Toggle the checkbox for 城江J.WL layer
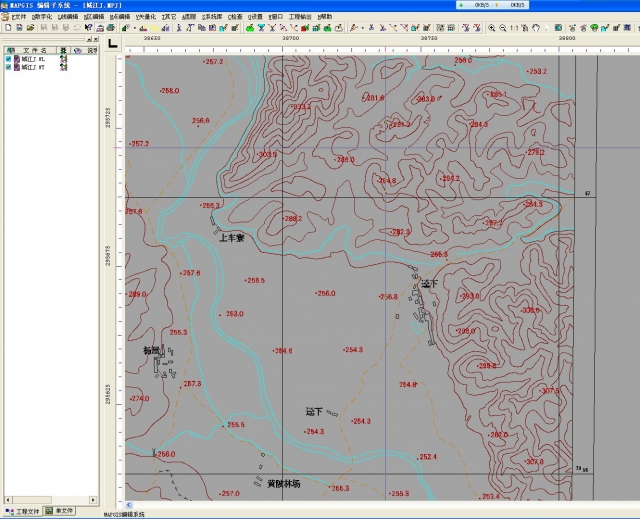640x519 pixels. (9, 58)
